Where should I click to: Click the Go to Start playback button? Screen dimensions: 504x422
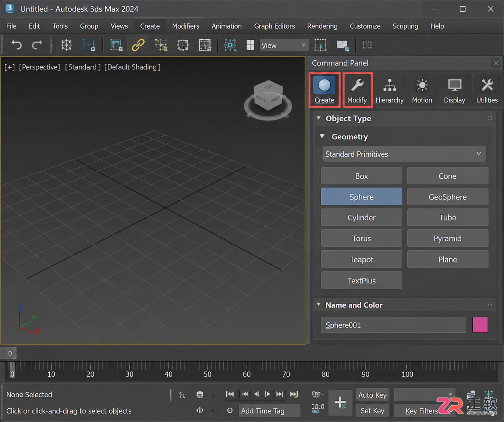230,394
